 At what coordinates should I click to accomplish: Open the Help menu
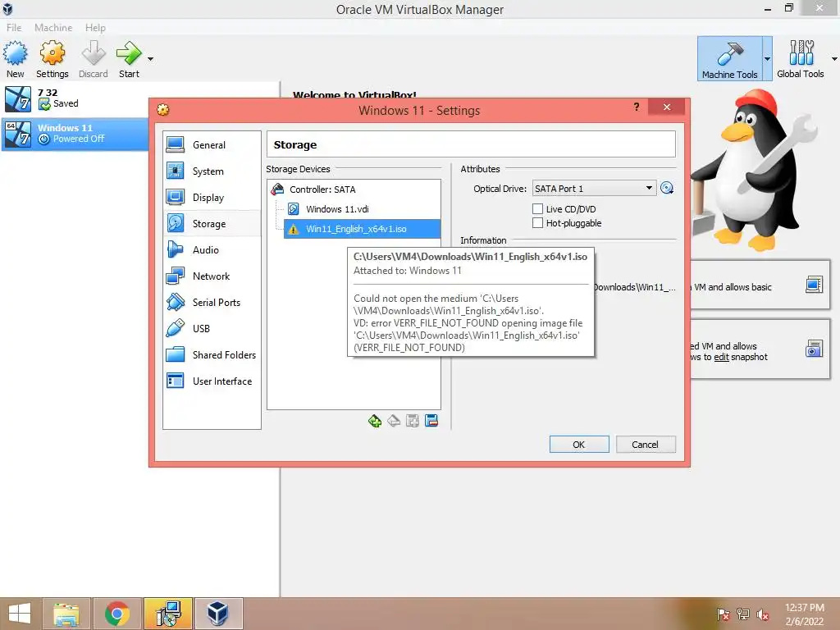(x=95, y=27)
